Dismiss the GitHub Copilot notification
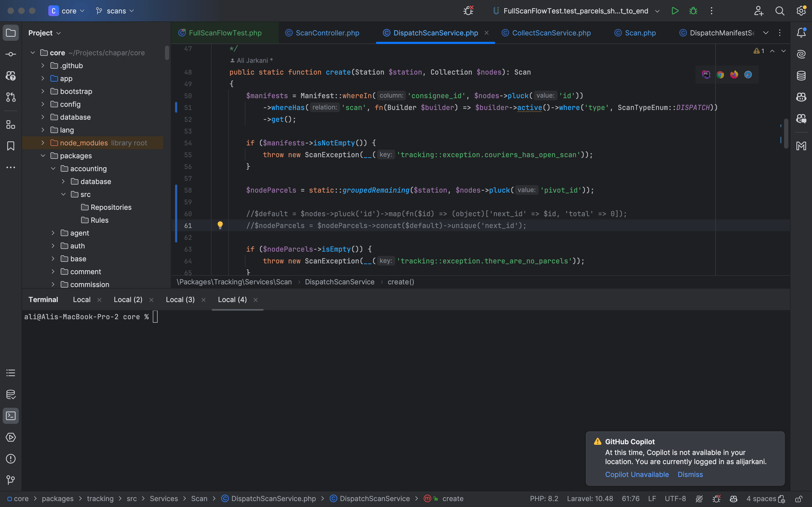 [x=690, y=475]
